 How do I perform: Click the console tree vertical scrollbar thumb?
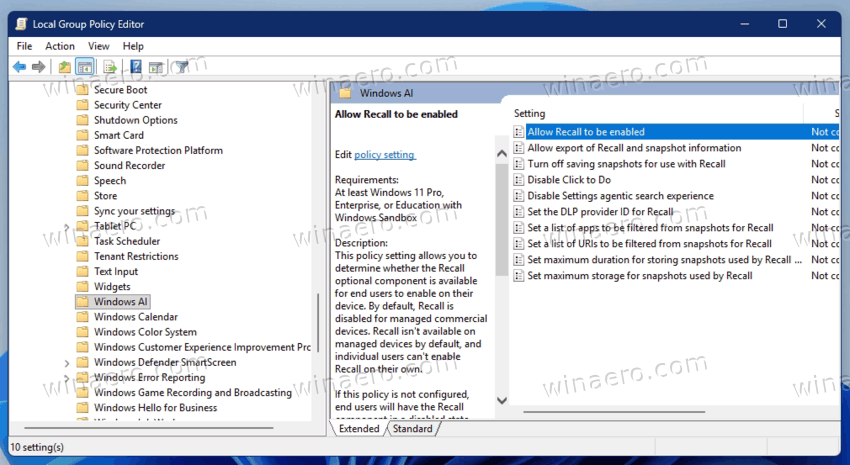coord(318,324)
